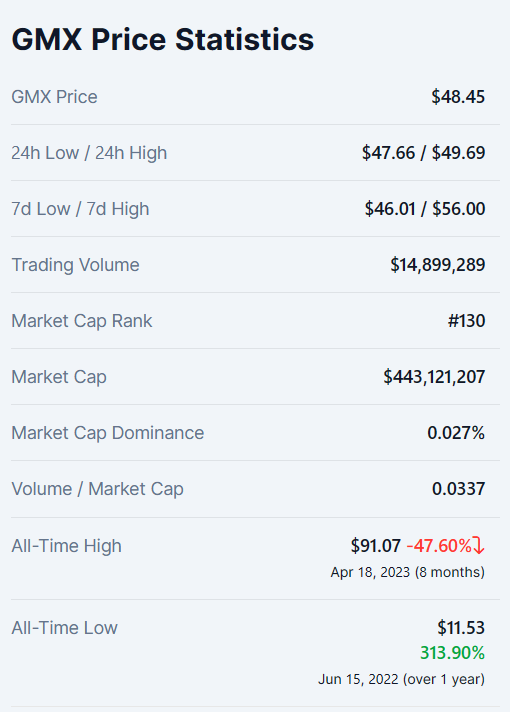Select the trading volume $14,899,289
Viewport: 510px width, 712px height.
point(437,265)
